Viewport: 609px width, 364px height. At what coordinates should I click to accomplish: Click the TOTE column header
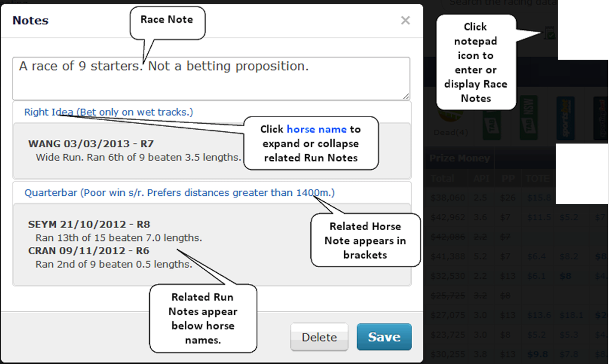pyautogui.click(x=537, y=178)
